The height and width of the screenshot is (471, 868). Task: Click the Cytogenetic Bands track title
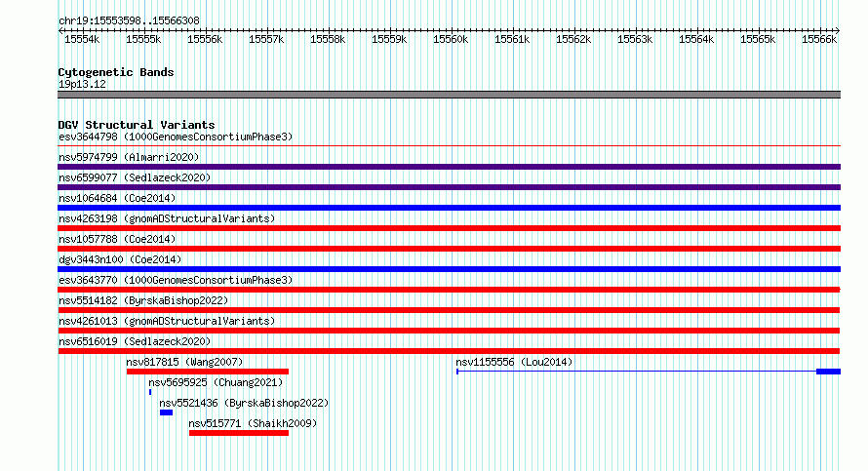[x=116, y=72]
